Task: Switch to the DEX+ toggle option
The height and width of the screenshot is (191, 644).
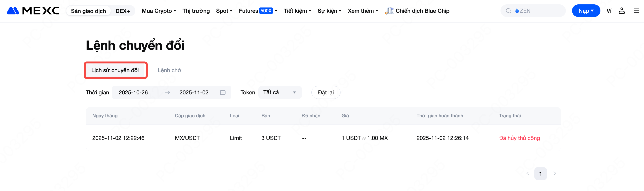Action: (x=123, y=11)
